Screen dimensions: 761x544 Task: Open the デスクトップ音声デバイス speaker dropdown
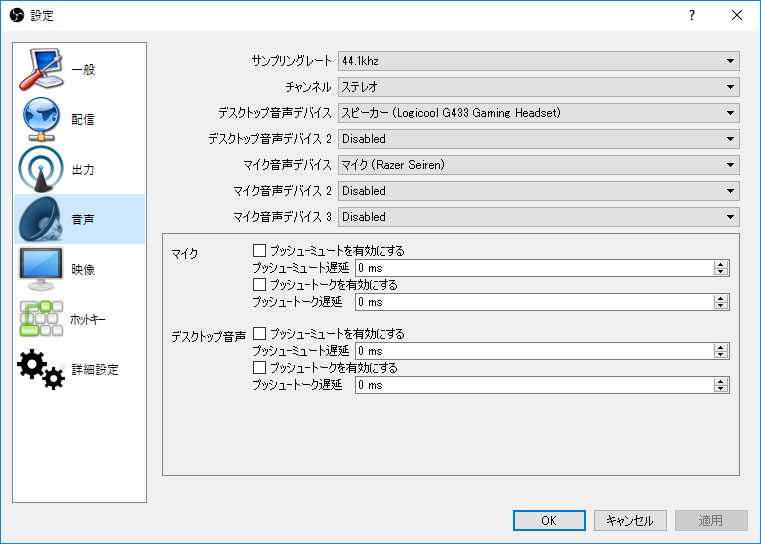click(x=538, y=113)
